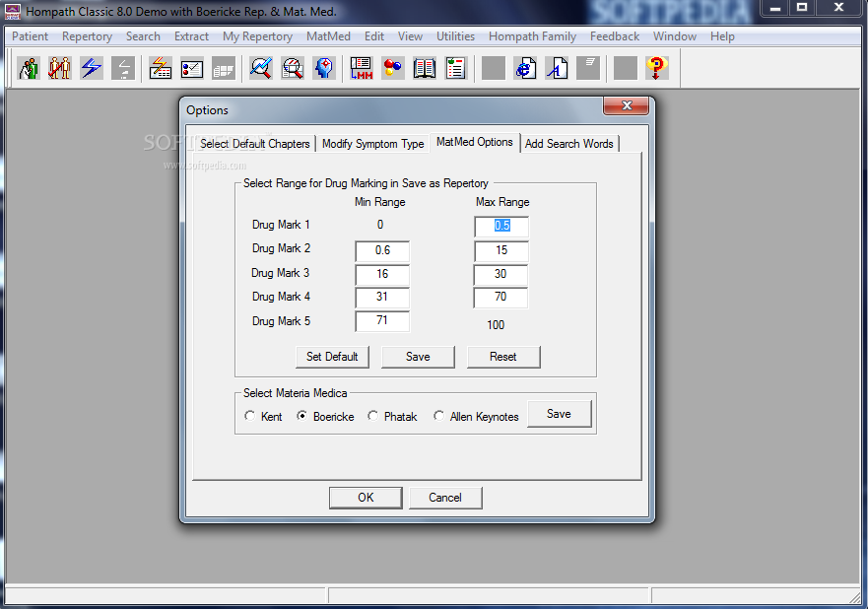868x609 pixels.
Task: Click the doctor-and-patient toolbar icon
Action: coord(29,68)
